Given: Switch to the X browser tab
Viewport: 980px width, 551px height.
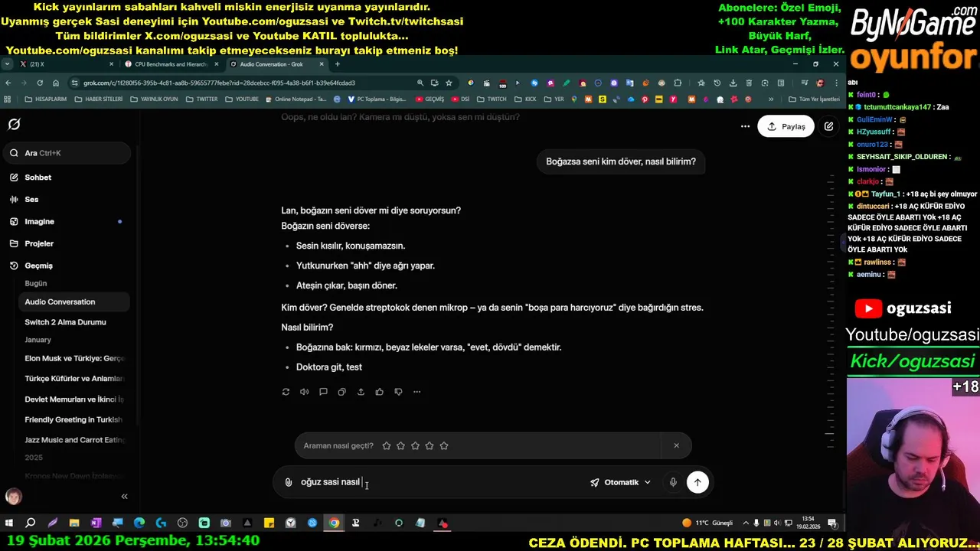Looking at the screenshot, I should pos(65,64).
